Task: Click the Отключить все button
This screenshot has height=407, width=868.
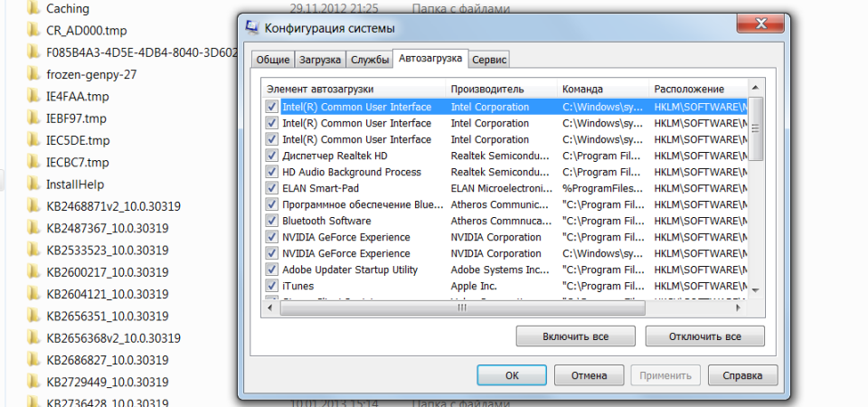Action: [x=704, y=336]
